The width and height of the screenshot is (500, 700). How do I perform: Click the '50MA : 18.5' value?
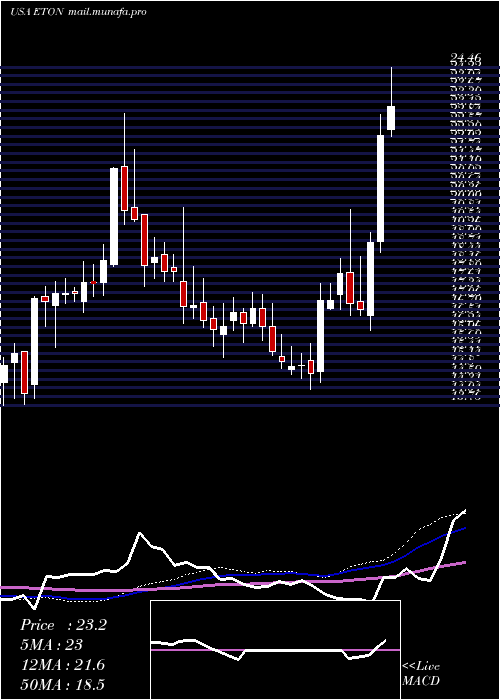pyautogui.click(x=63, y=684)
